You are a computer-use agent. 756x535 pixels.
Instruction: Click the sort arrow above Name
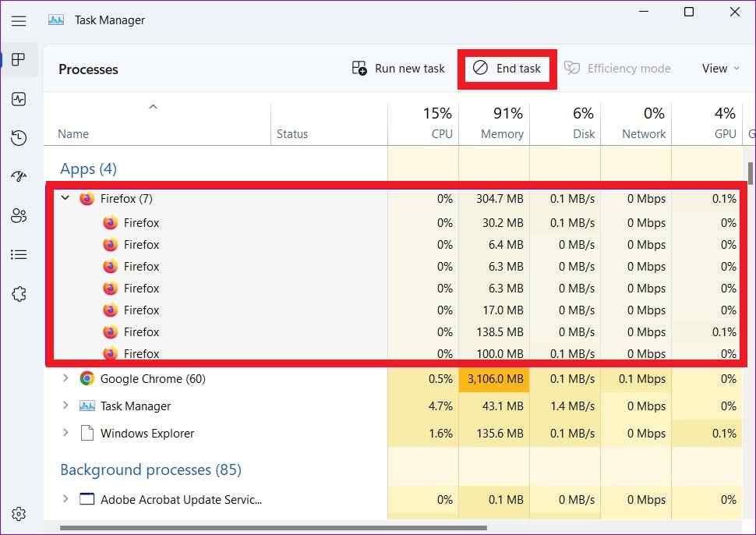(x=153, y=107)
